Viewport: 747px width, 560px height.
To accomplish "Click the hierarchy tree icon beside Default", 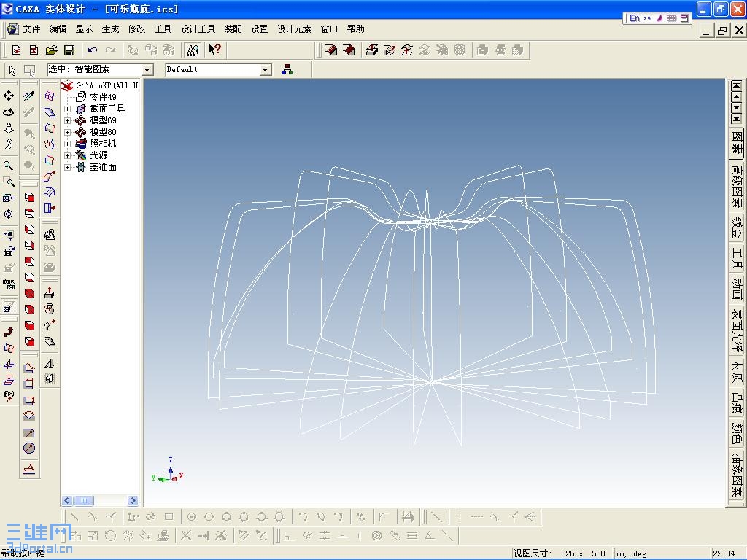I will click(x=287, y=70).
